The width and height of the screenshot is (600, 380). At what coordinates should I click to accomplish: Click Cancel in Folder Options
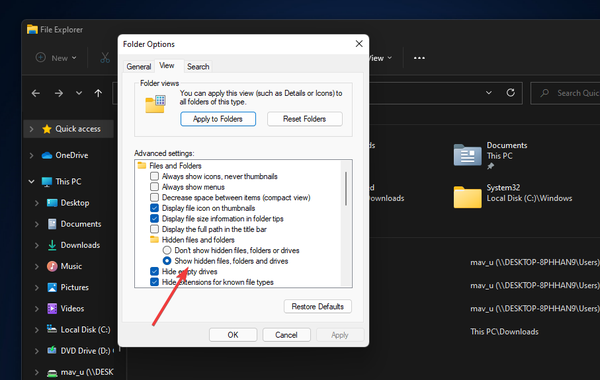[x=286, y=335]
